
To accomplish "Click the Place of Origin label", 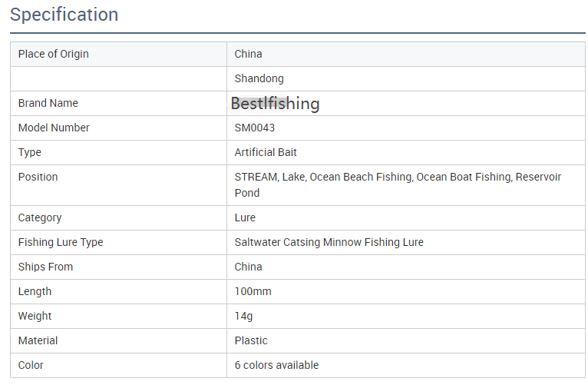I will (x=53, y=54).
